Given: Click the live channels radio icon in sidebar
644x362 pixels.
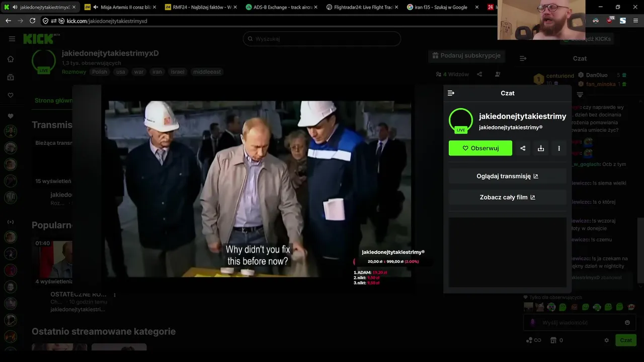Looking at the screenshot, I should pyautogui.click(x=11, y=222).
